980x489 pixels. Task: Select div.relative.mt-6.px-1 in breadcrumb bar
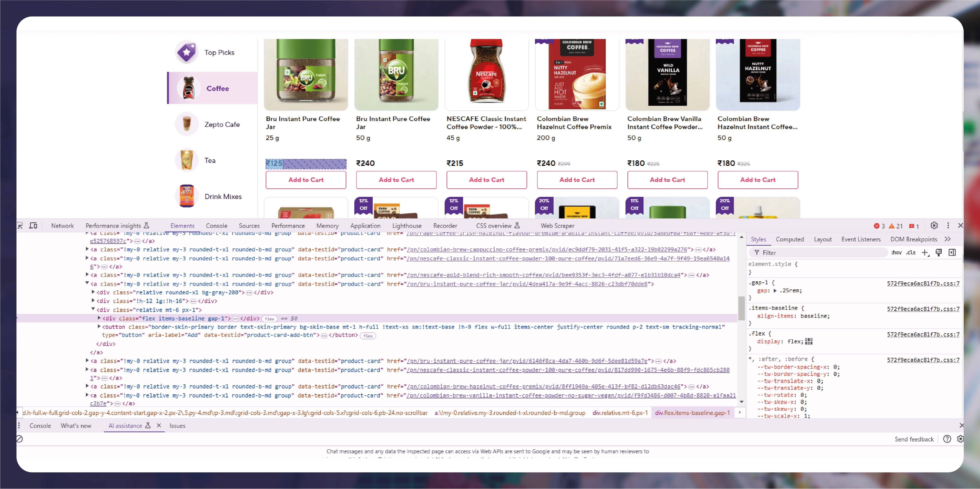pos(620,413)
